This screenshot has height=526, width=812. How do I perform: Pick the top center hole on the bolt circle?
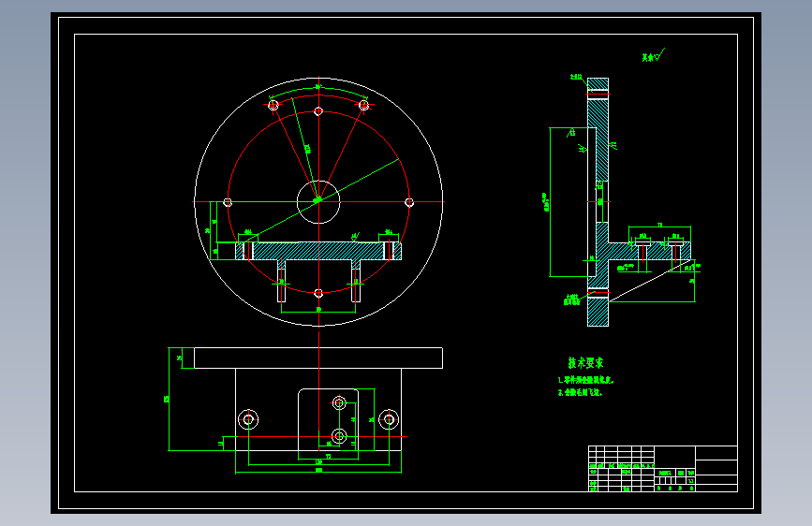pyautogui.click(x=318, y=111)
